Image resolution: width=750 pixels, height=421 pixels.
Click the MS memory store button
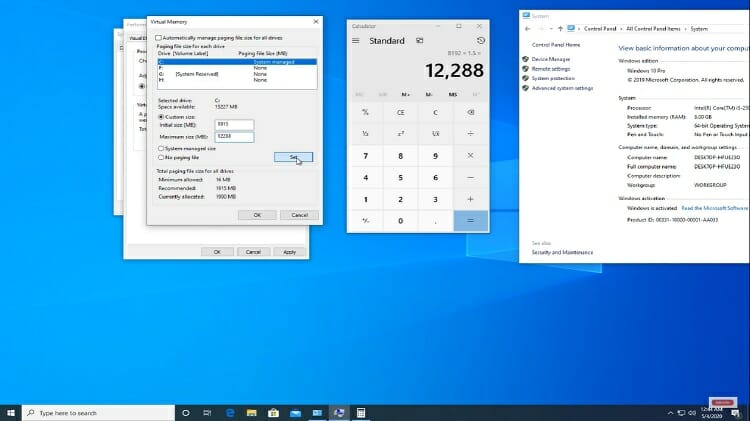pos(453,94)
